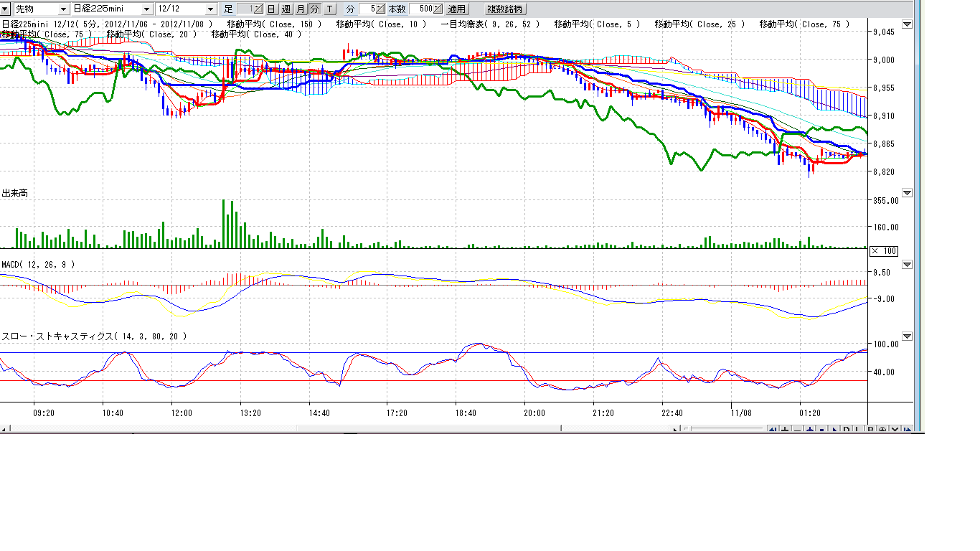Open the 出来高 volume panel menu arrow
Image resolution: width=980 pixels, height=551 pixels.
907,193
